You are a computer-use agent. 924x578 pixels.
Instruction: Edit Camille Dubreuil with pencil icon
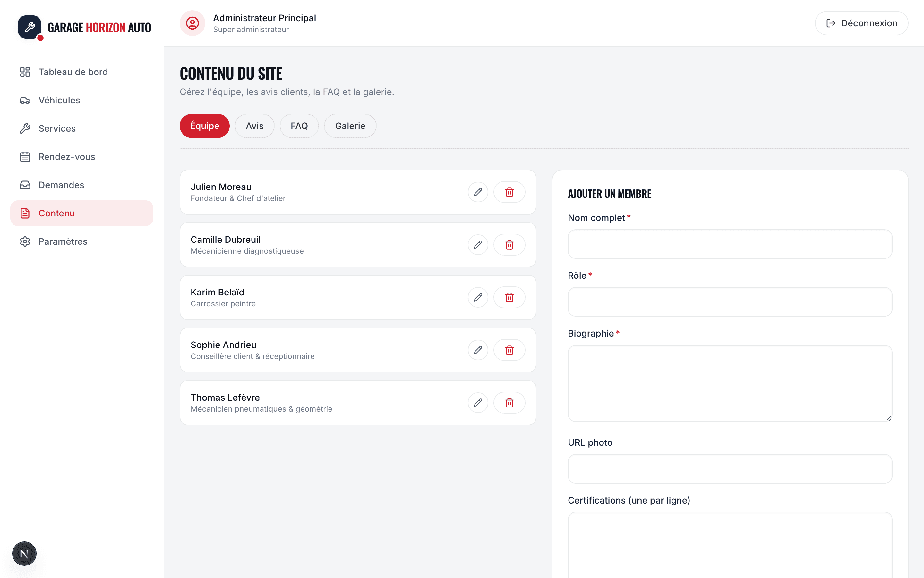click(478, 245)
